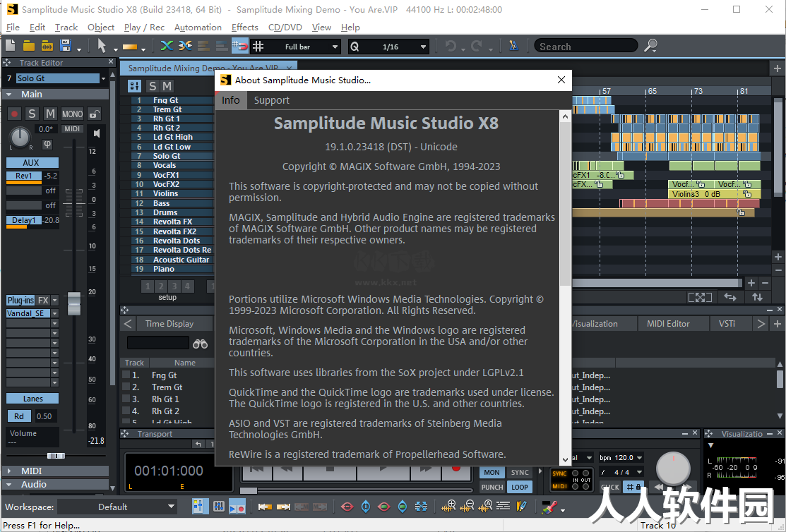The height and width of the screenshot is (532, 786).
Task: Open the 1/16 quantize dropdown
Action: click(x=423, y=47)
